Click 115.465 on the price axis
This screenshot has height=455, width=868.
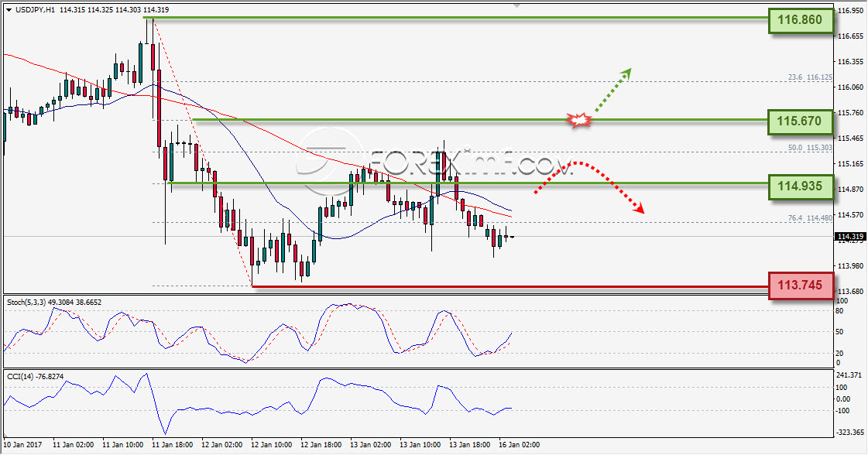coord(851,138)
